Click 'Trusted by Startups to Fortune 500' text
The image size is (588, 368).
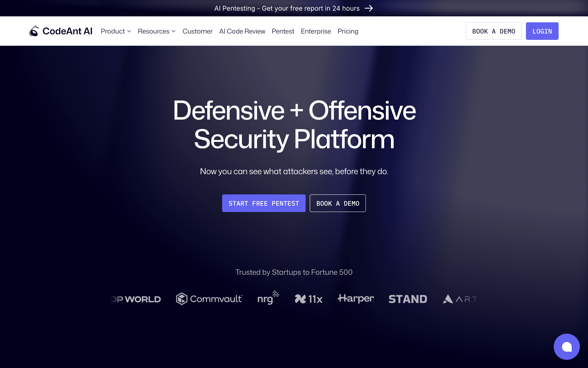(294, 272)
